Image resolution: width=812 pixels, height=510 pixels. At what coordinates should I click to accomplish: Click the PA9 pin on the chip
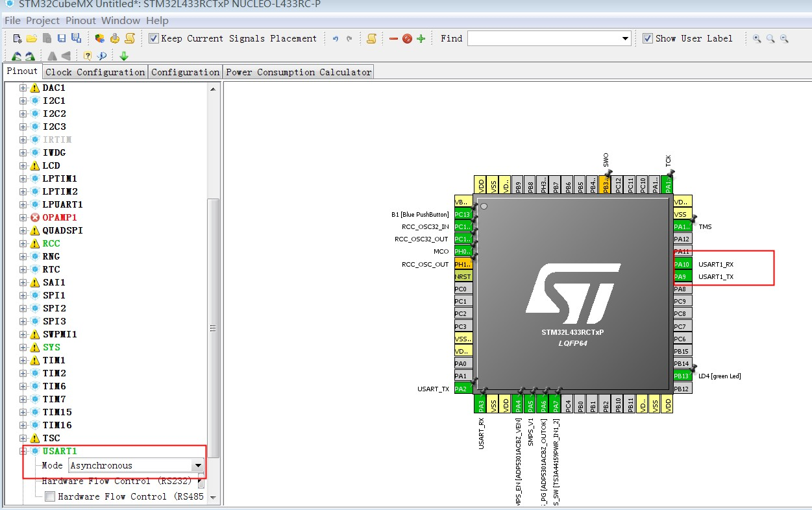click(x=682, y=276)
